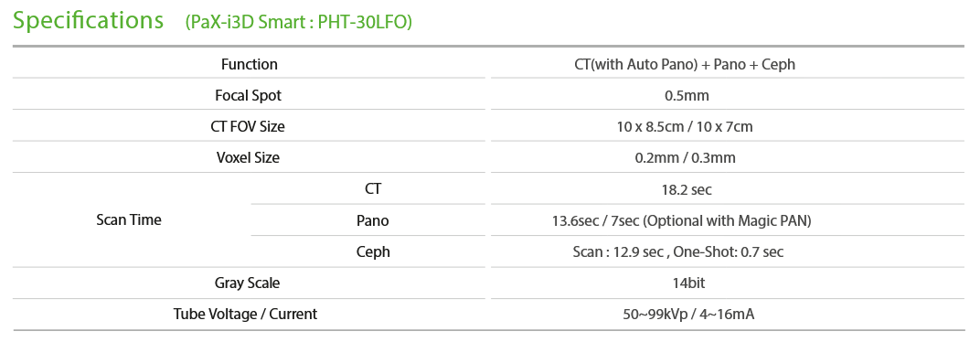Select the 18.2 sec value
The height and width of the screenshot is (342, 980).
687,189
